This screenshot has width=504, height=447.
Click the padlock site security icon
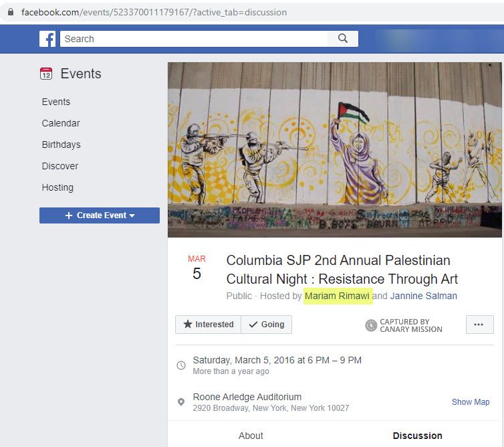coord(10,12)
